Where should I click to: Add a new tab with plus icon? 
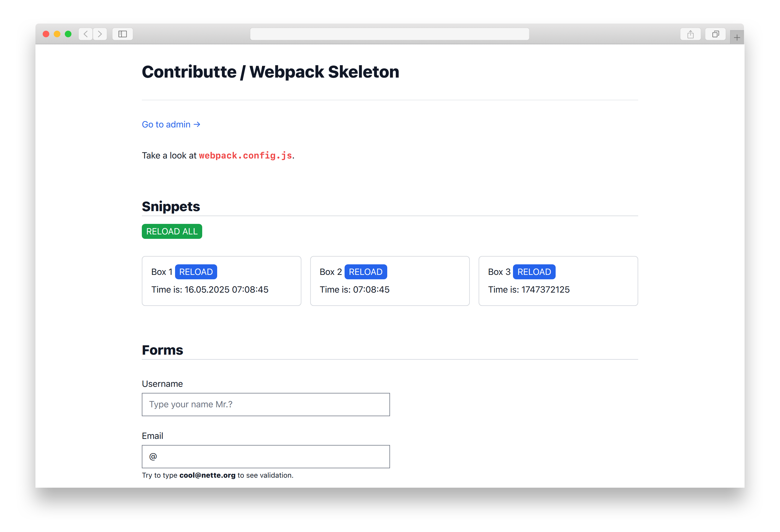pyautogui.click(x=737, y=38)
